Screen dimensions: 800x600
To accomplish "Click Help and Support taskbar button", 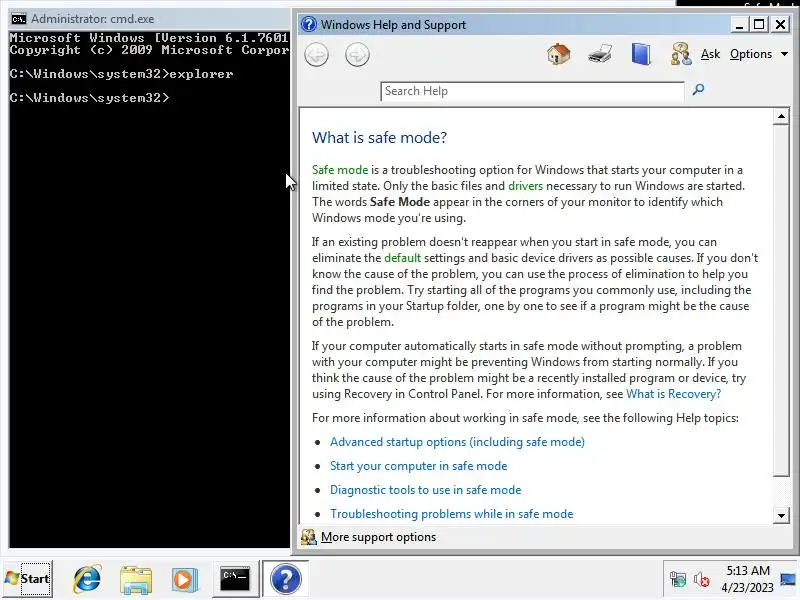I will point(286,579).
